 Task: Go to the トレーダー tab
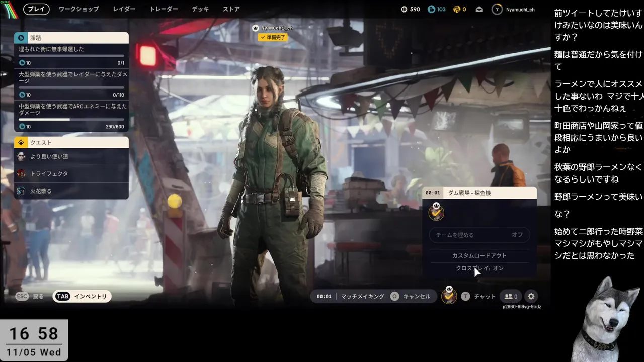pos(164,9)
